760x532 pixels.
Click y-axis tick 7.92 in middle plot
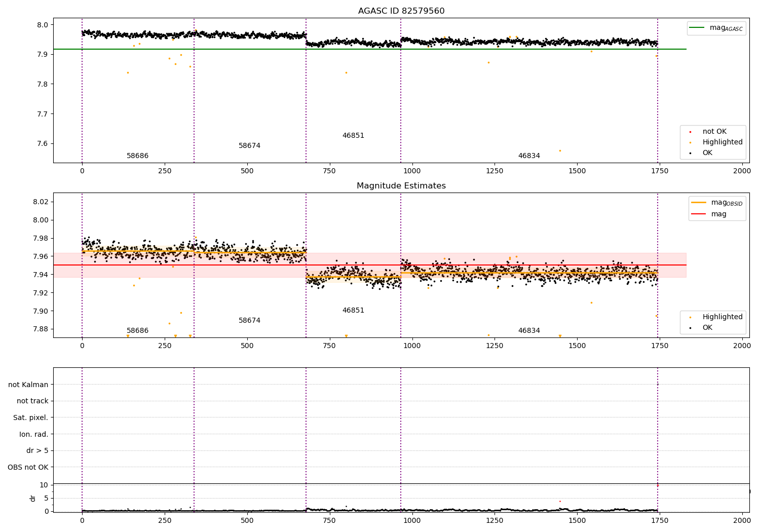[x=41, y=293]
